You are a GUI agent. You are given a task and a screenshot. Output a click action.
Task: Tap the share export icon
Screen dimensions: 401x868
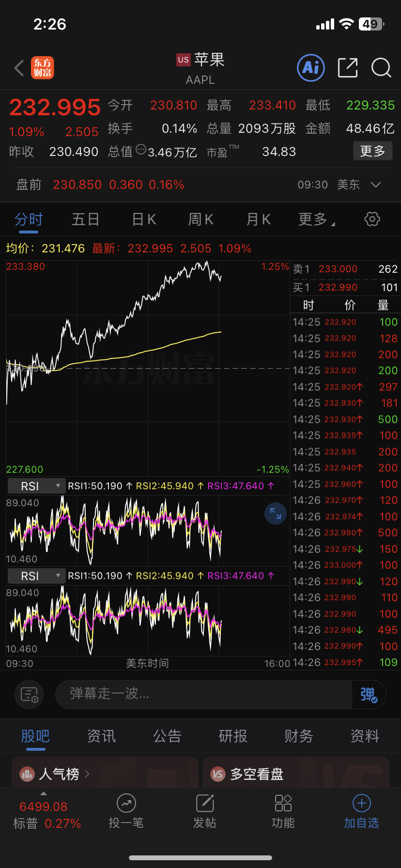pos(348,68)
